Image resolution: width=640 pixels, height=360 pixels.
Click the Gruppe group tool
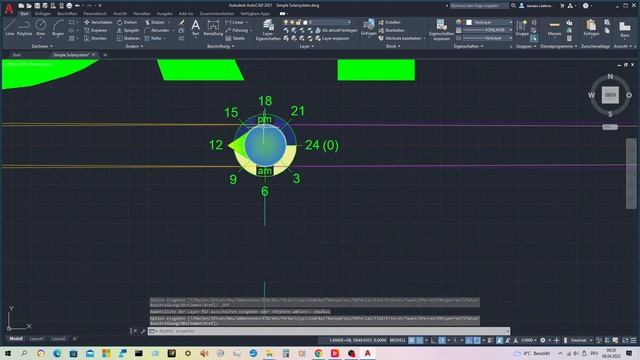[x=522, y=27]
